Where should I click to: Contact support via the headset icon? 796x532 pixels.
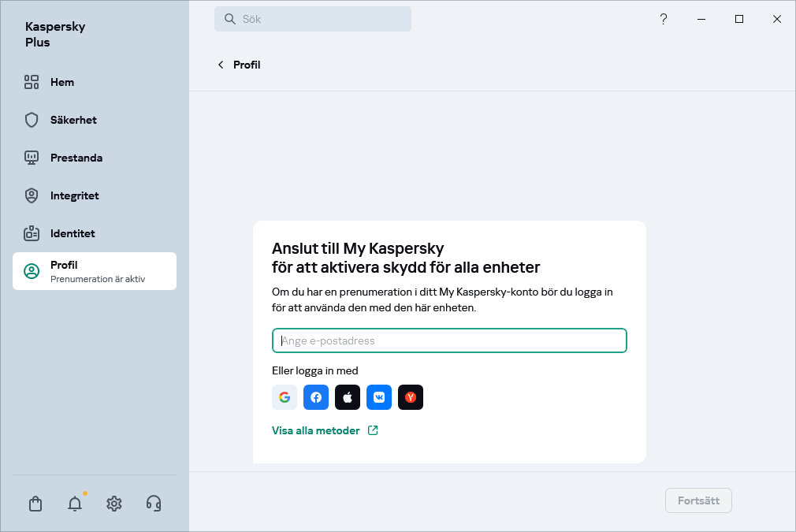[x=154, y=503]
